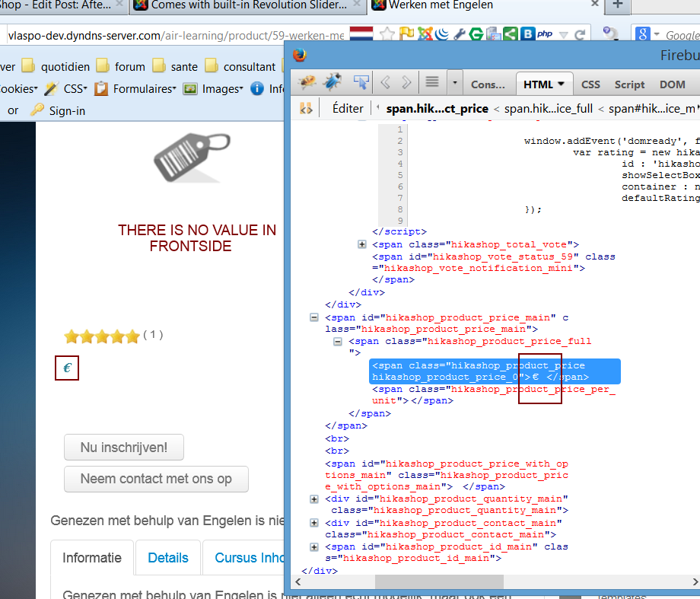Click the Firefox logo in Firebug title
Screen dimensions: 700x599
(300, 55)
